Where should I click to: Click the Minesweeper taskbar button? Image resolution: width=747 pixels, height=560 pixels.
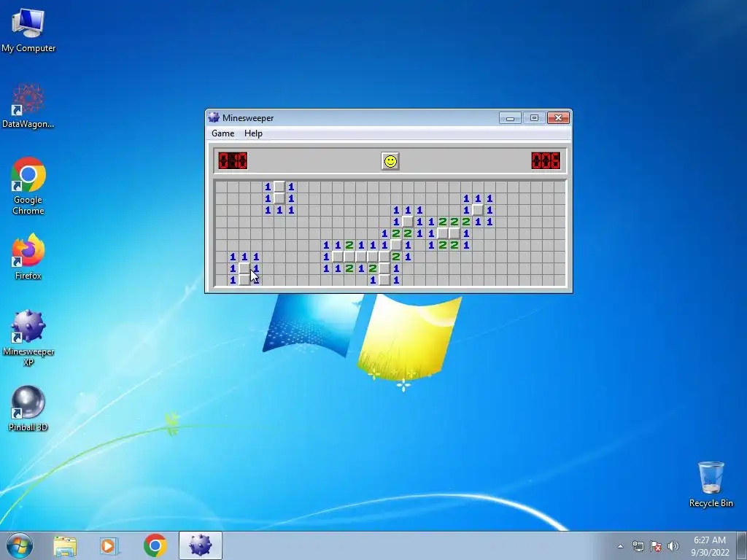coord(200,545)
